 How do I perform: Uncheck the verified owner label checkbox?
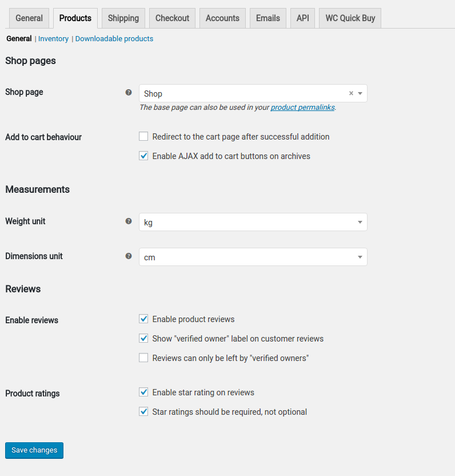coord(143,339)
